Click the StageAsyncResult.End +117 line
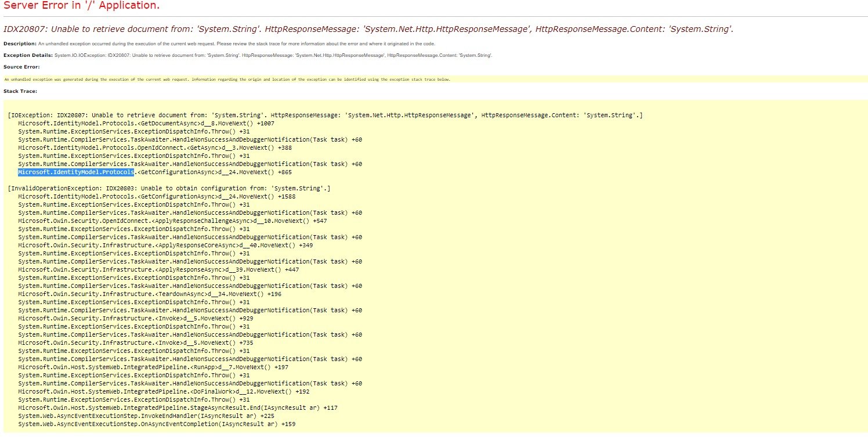Screen dimensions: 868x440 [178, 408]
